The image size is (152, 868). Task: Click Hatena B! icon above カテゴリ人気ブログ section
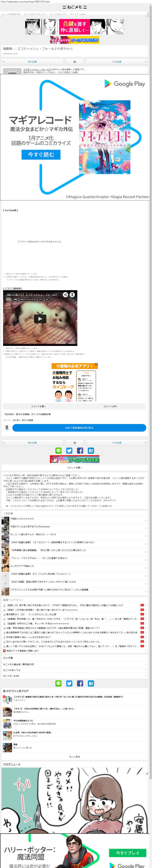[x=91, y=683]
